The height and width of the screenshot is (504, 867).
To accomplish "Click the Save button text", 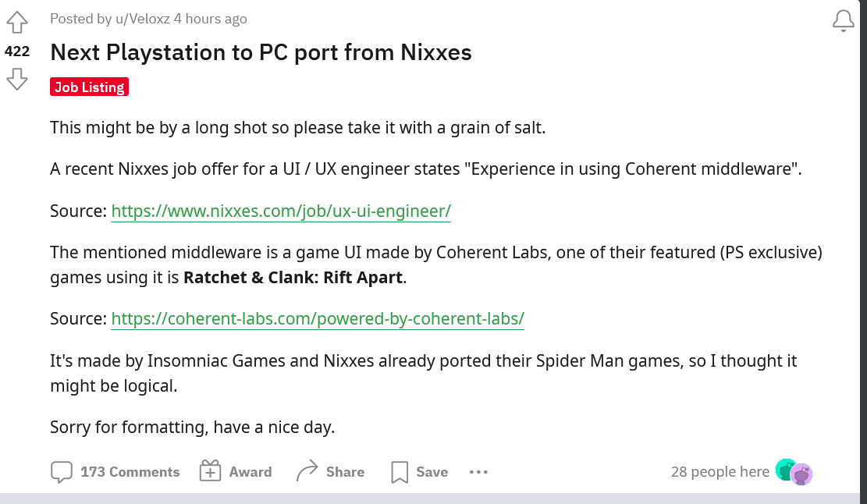I will pos(432,472).
